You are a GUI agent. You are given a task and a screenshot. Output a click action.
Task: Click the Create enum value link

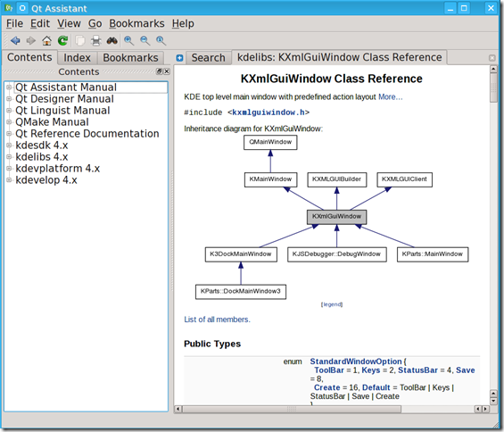(x=326, y=387)
